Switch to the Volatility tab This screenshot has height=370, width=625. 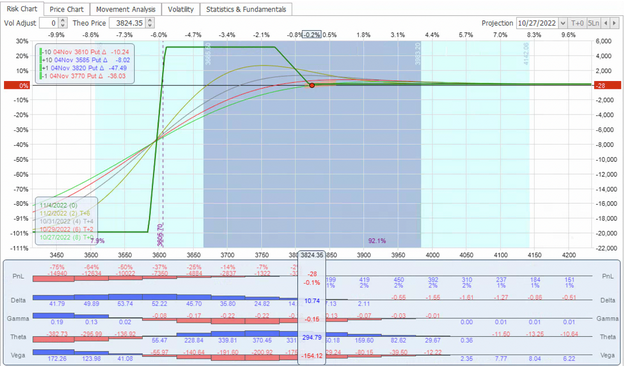point(181,9)
